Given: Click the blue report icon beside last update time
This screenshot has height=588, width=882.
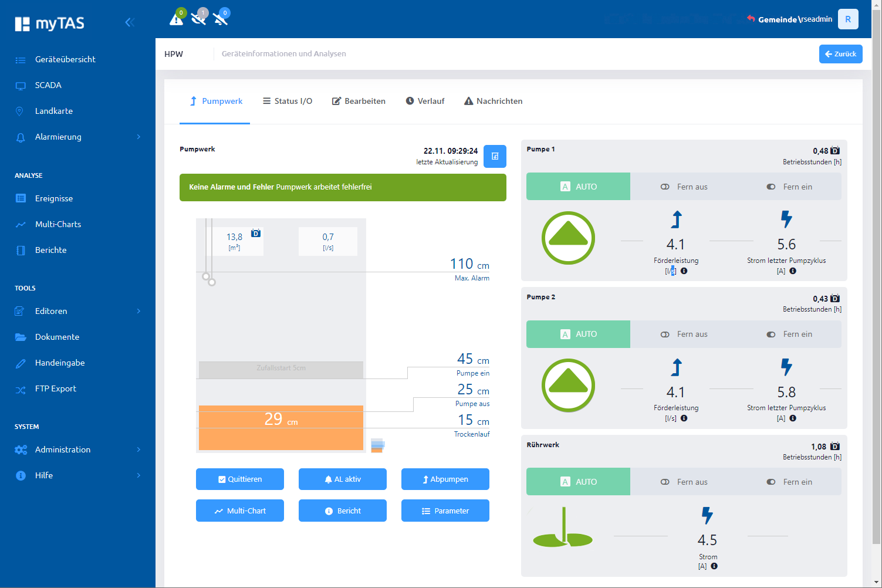Looking at the screenshot, I should pos(495,156).
